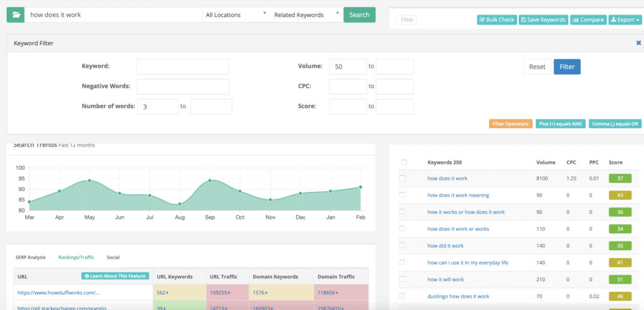Open 'duolingo how does it work' keyword link

[458, 296]
